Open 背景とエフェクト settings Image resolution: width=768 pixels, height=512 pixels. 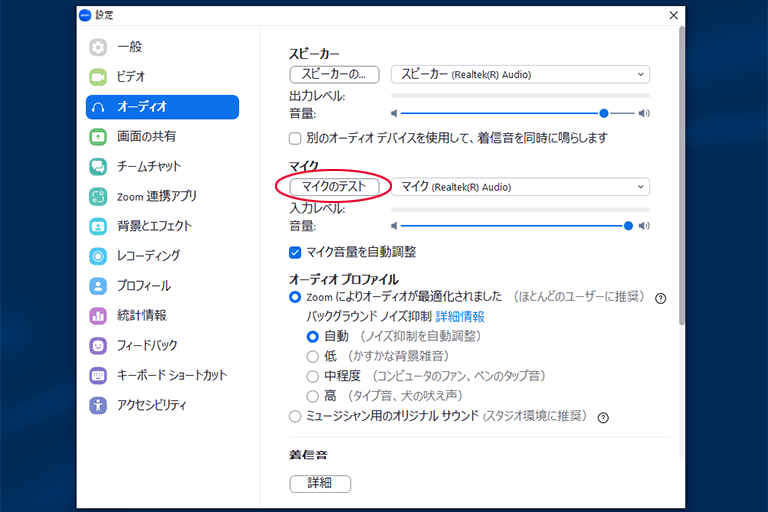pos(162,226)
